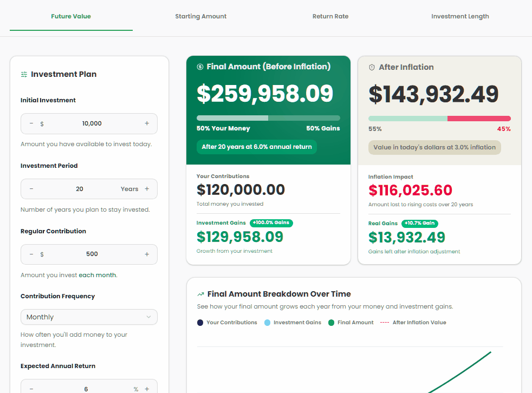Toggle Your Contributions legend series
532x393 pixels.
[227, 323]
